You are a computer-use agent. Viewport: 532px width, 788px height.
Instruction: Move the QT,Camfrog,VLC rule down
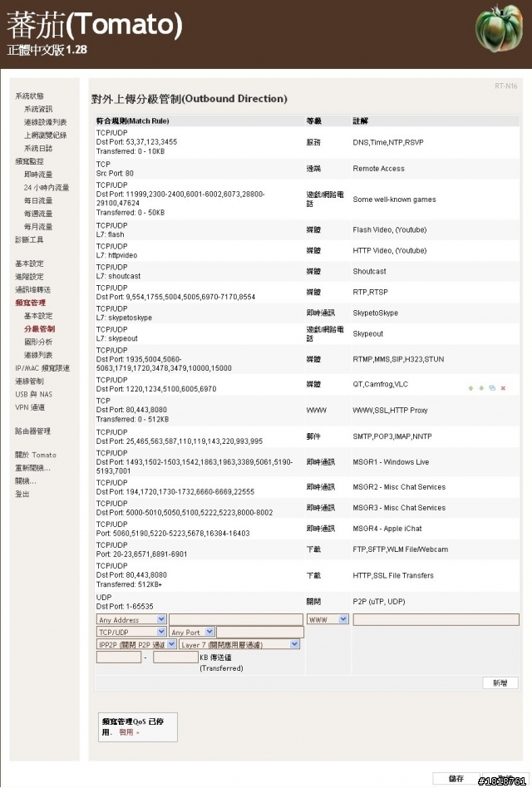tap(481, 388)
